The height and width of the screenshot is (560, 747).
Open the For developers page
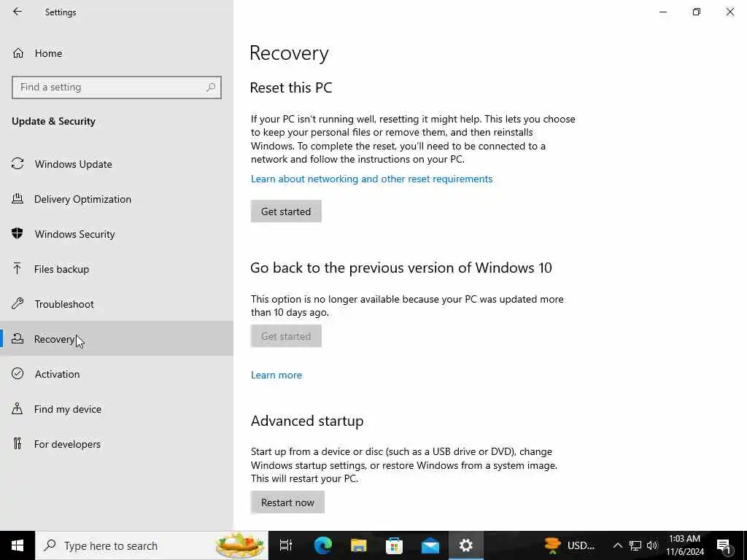tap(117, 444)
